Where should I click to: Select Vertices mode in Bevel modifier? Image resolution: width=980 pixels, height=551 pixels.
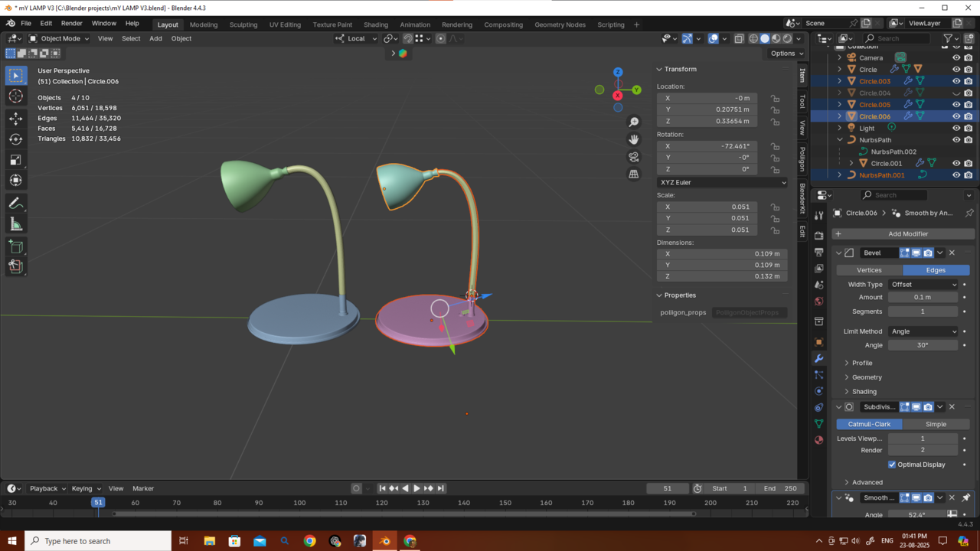[x=869, y=270]
